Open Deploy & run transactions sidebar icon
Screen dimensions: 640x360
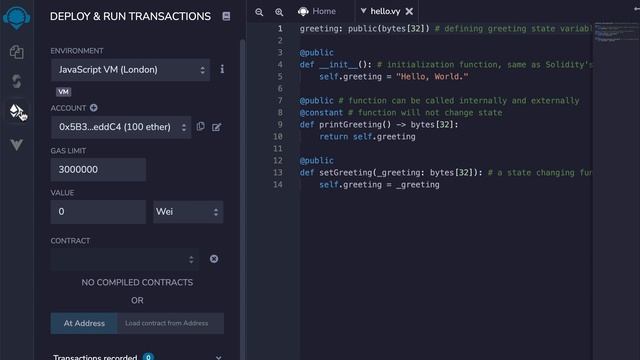click(x=17, y=111)
